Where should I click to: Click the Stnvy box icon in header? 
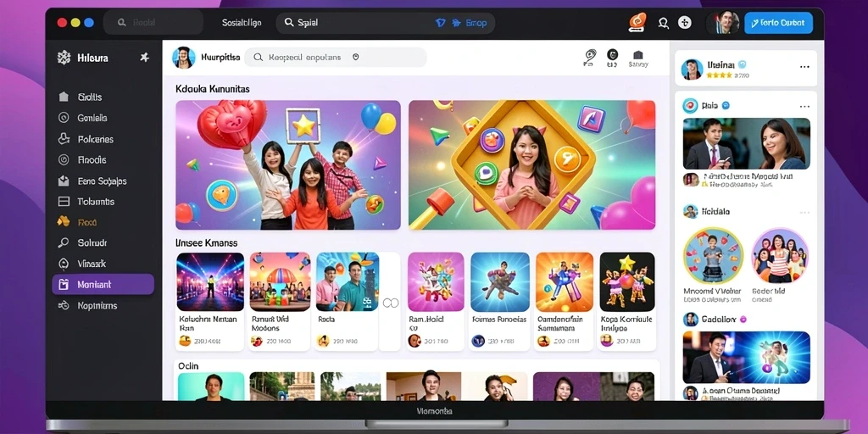pyautogui.click(x=637, y=58)
